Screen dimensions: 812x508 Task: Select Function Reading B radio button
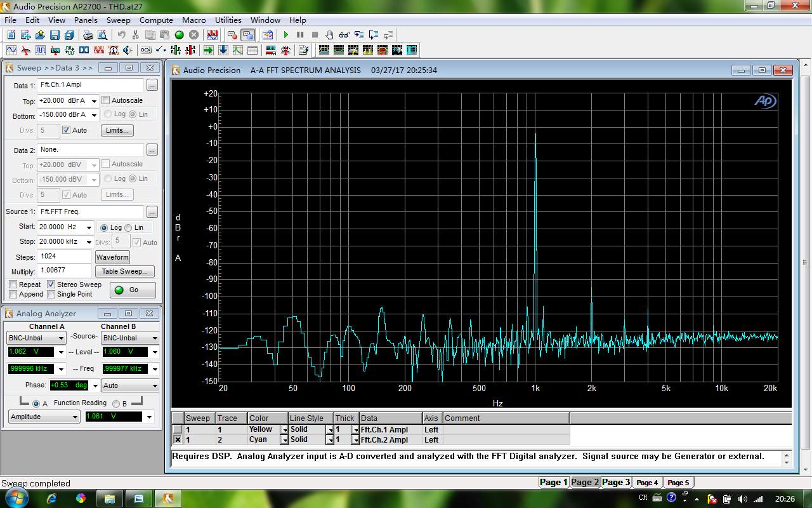(116, 403)
